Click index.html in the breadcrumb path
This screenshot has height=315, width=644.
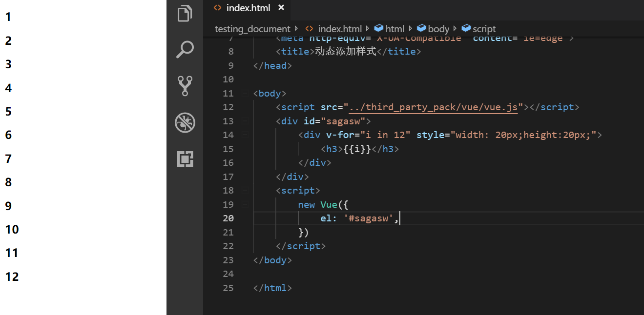point(339,29)
